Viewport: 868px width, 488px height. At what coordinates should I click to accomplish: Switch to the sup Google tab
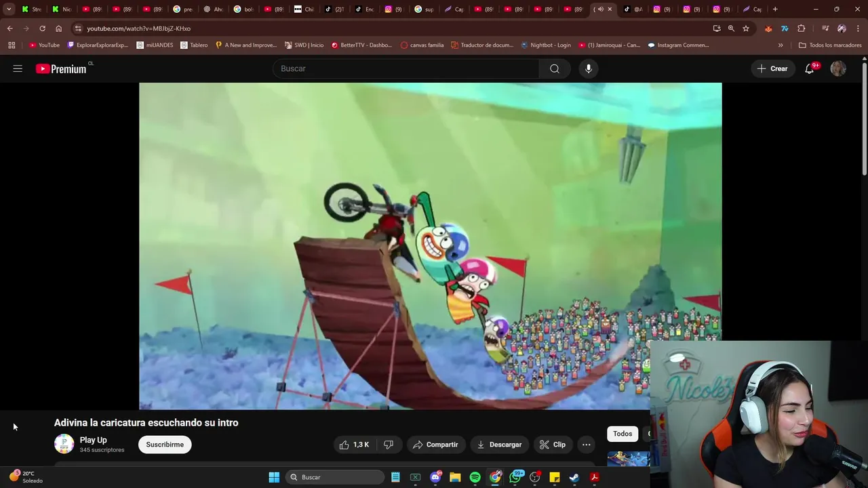[425, 9]
